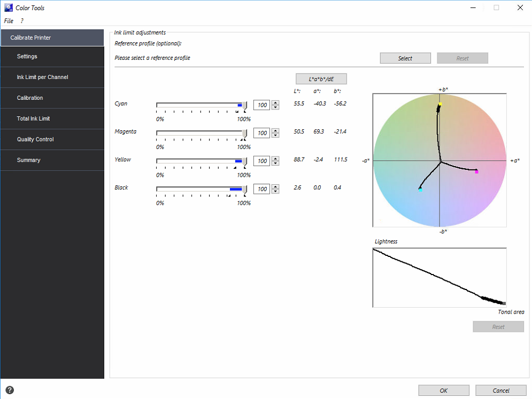Decrease Magenta value with the down arrow

pos(275,135)
